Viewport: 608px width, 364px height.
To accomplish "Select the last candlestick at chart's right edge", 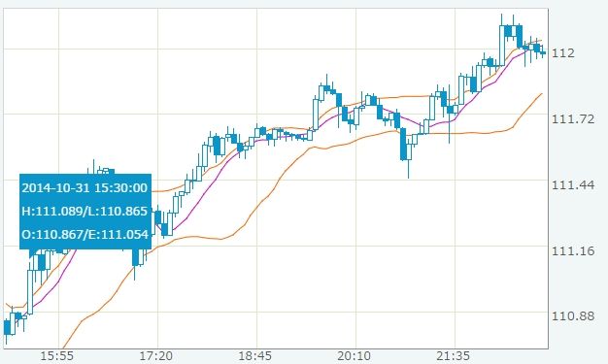I will tap(544, 52).
